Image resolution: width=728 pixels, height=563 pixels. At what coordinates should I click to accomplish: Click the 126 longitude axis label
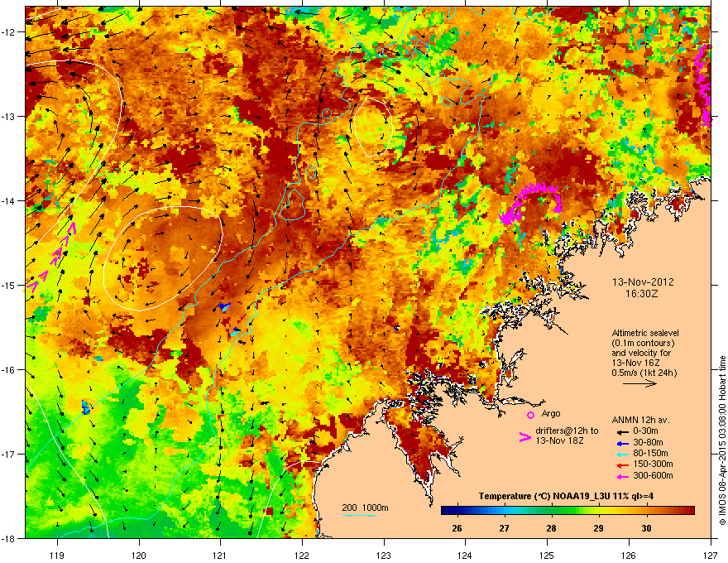pos(629,555)
